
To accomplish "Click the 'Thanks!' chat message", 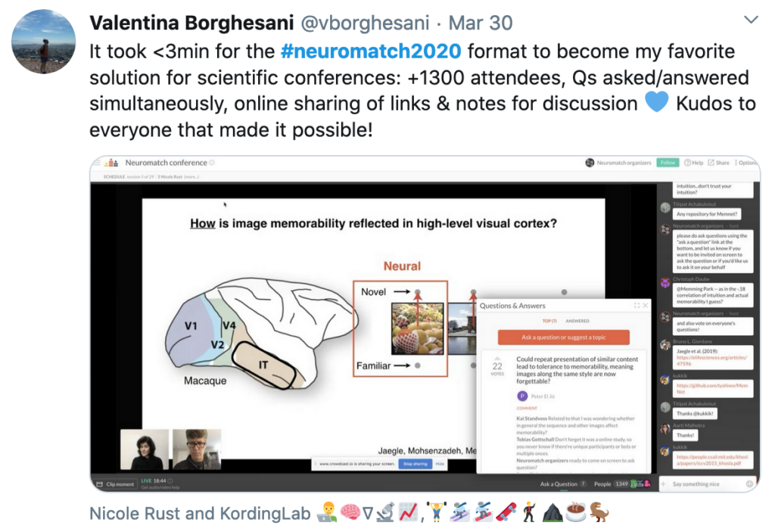I will point(685,436).
